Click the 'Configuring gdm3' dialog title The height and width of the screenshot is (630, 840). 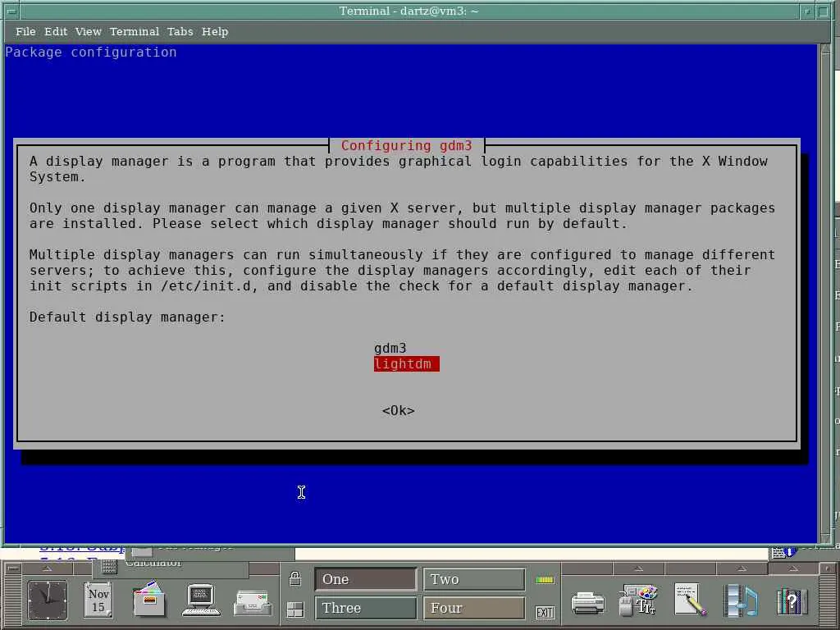point(407,146)
